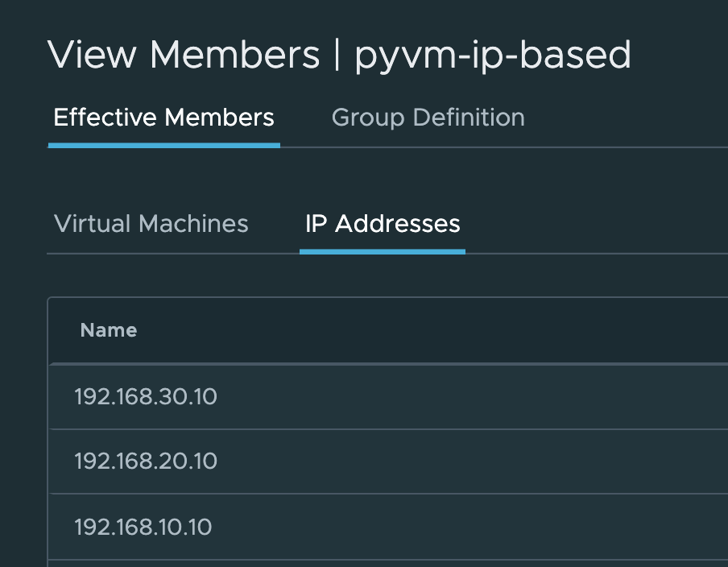
Task: Sort by the Name column header
Action: [109, 330]
